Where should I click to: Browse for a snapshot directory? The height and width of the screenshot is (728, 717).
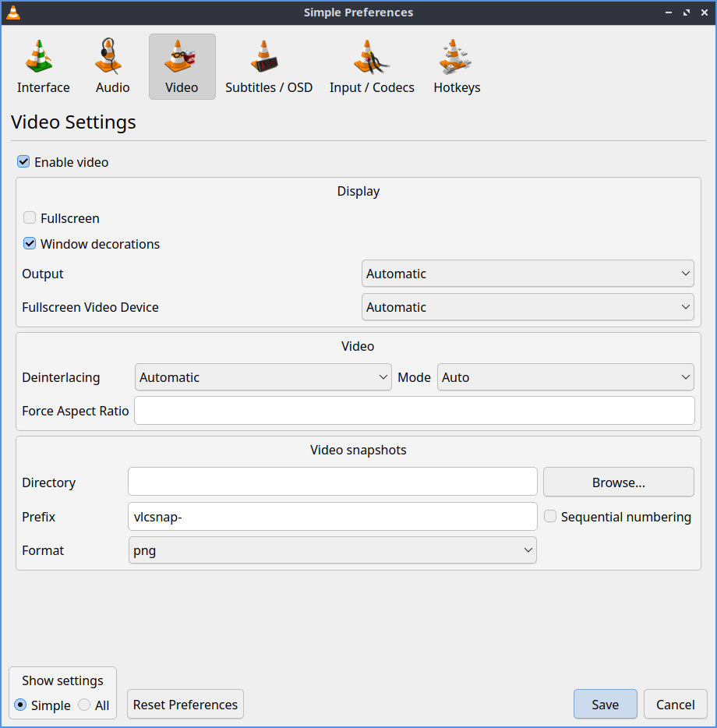[618, 482]
